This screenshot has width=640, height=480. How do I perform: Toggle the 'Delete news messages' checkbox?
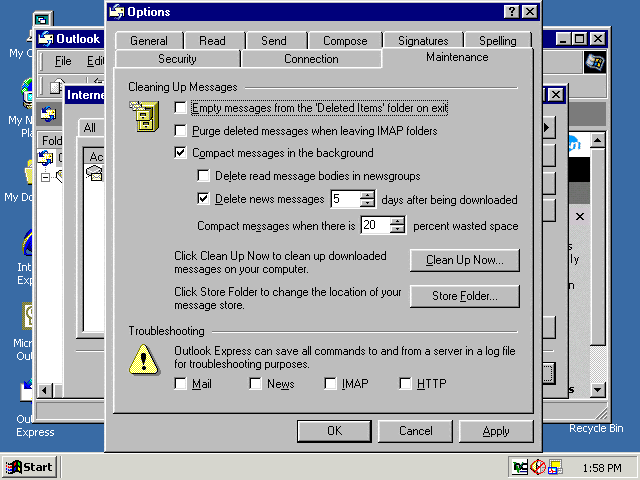pos(203,199)
